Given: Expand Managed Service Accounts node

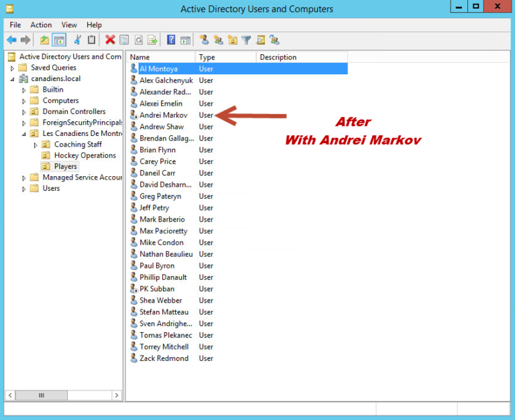Looking at the screenshot, I should coord(23,178).
